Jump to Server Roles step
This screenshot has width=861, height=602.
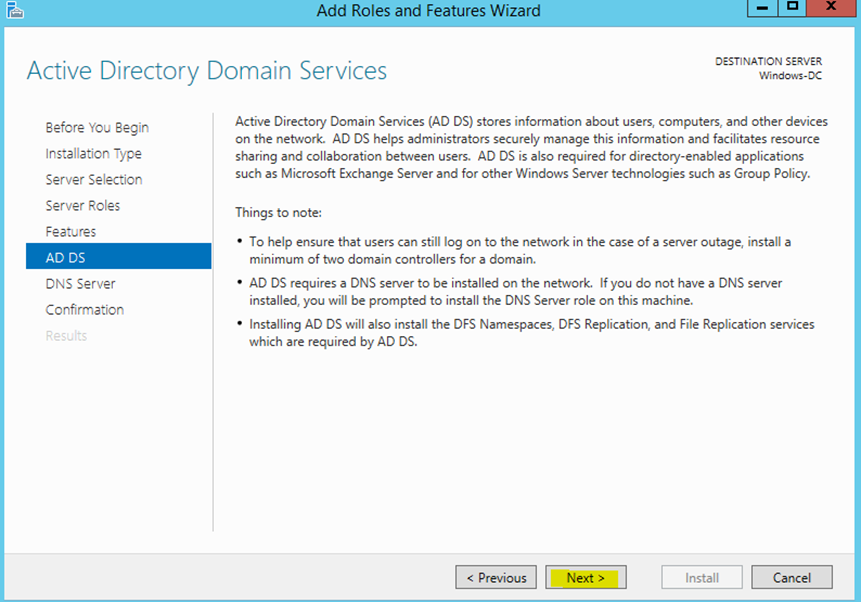[82, 205]
